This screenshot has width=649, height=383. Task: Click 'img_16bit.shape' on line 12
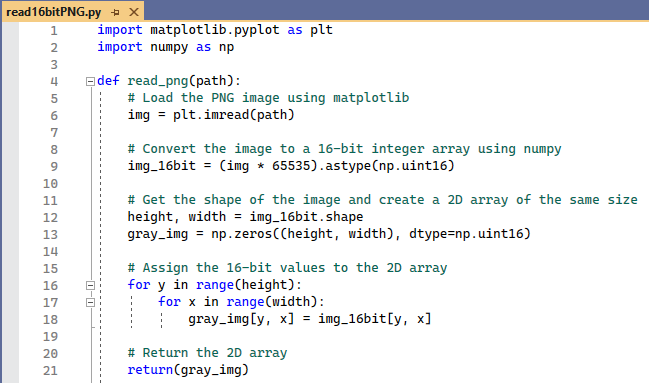tap(306, 217)
